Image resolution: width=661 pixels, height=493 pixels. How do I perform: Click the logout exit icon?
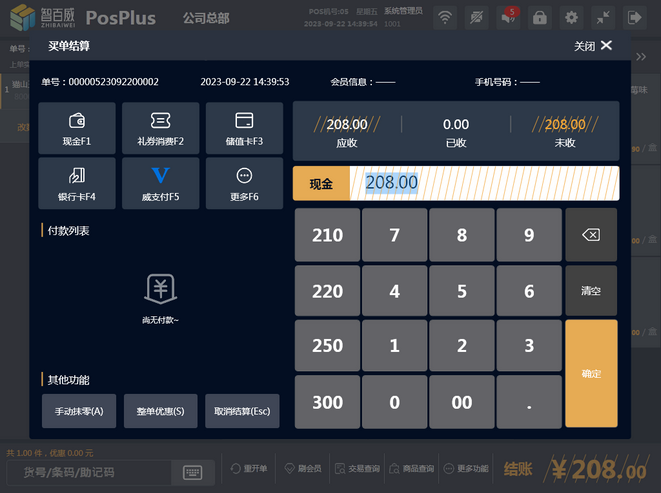point(633,17)
